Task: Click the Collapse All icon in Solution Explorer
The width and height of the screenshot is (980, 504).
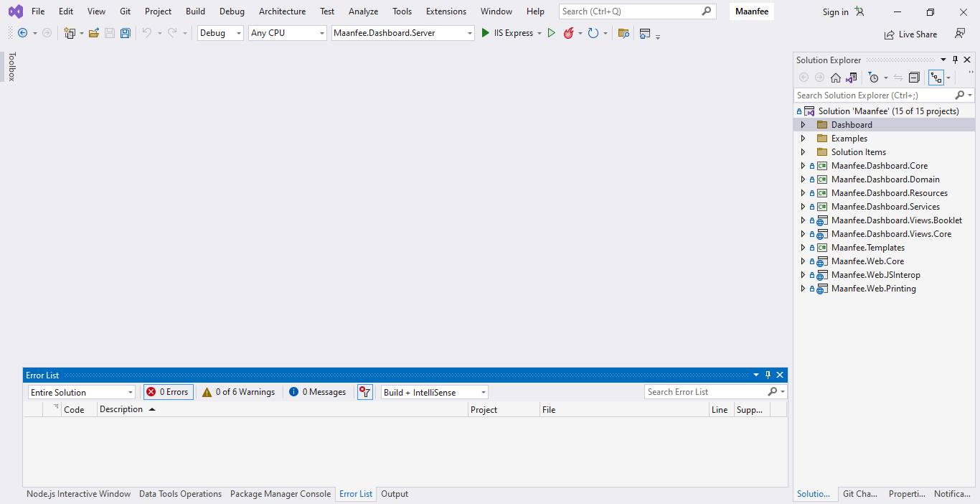Action: tap(914, 78)
